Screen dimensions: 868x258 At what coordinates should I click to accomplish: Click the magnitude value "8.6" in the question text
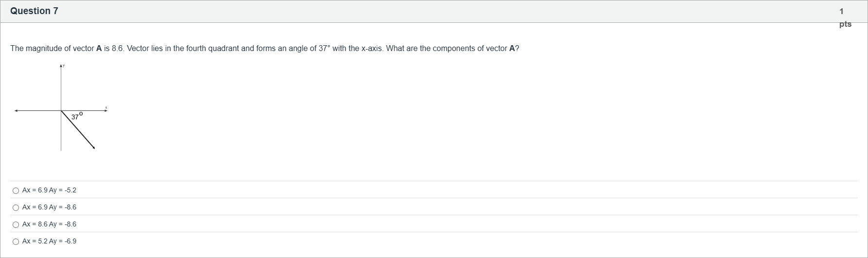[117, 49]
